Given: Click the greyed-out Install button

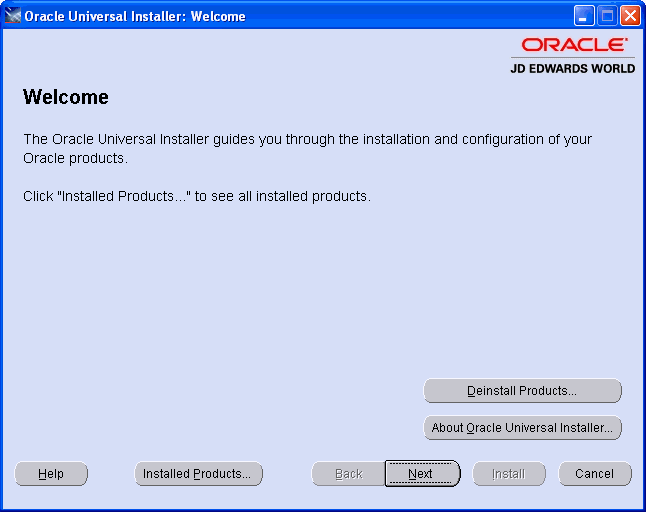Looking at the screenshot, I should [509, 474].
